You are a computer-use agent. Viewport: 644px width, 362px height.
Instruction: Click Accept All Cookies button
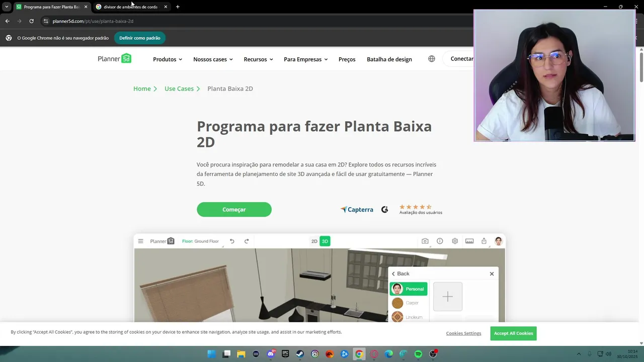click(x=513, y=333)
